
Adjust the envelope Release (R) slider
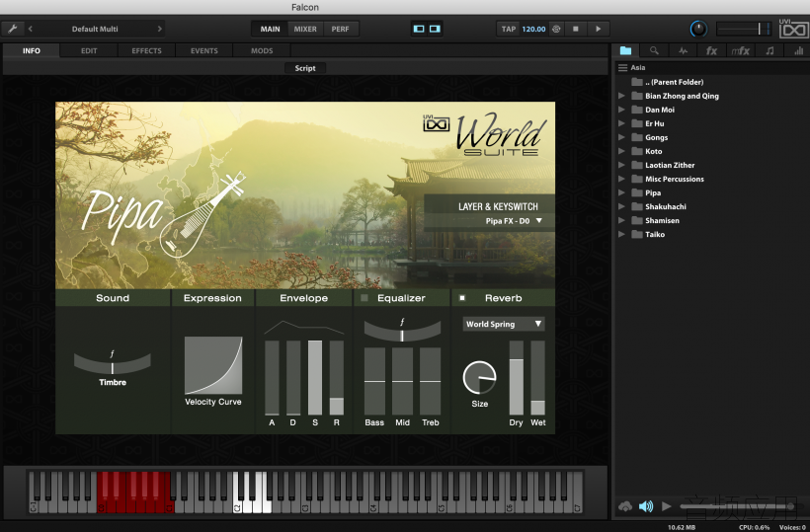coord(337,378)
